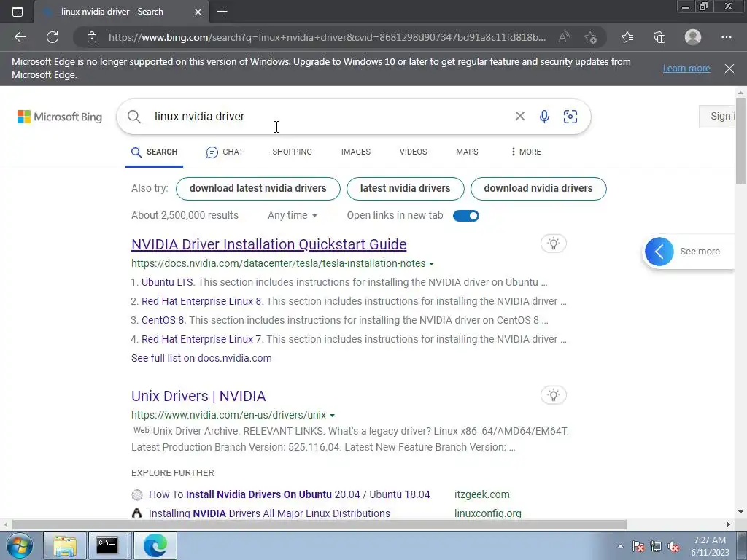Expand nvidia.com/en-us/drivers/unix URL dropdown arrow
Image resolution: width=747 pixels, height=560 pixels.
(332, 415)
